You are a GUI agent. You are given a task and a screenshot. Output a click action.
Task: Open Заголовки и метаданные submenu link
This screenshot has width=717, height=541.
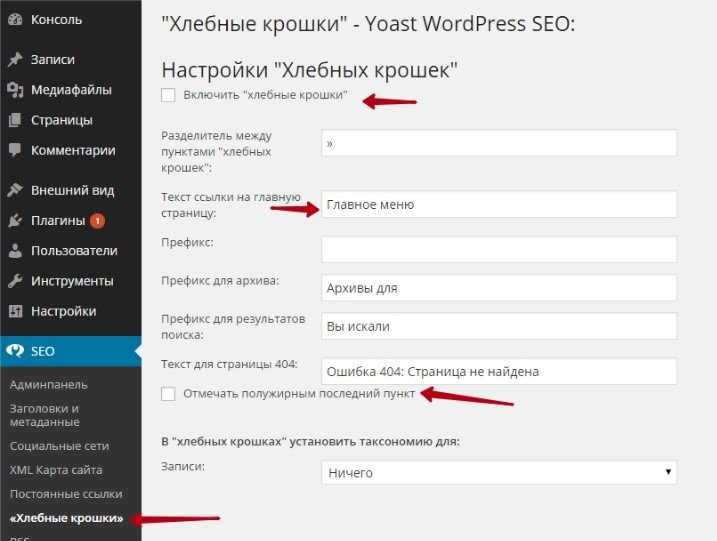(45, 415)
